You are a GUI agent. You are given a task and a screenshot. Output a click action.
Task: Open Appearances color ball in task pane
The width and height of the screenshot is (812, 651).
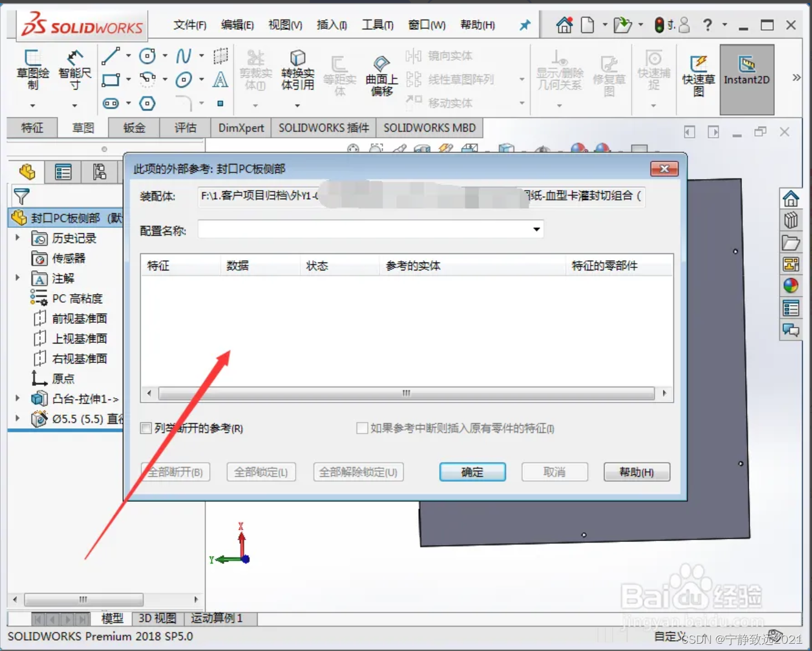pyautogui.click(x=791, y=286)
